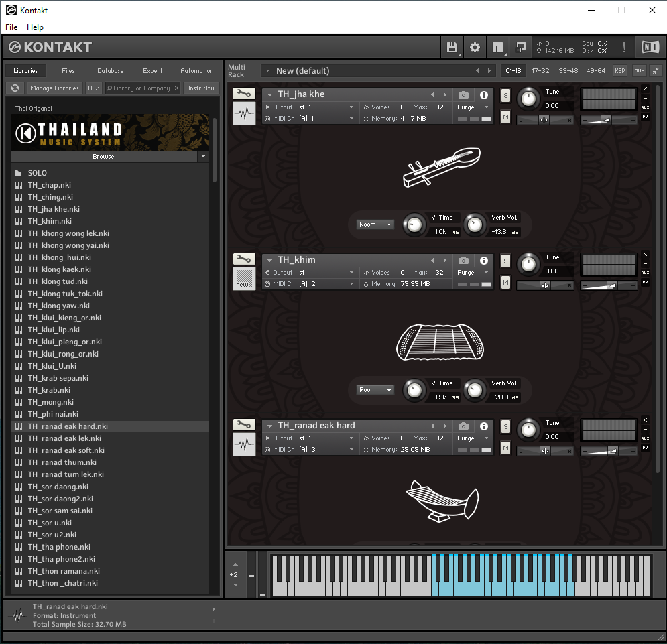Click the waveform icon of TH_jha khe
The height and width of the screenshot is (644, 667).
244,113
